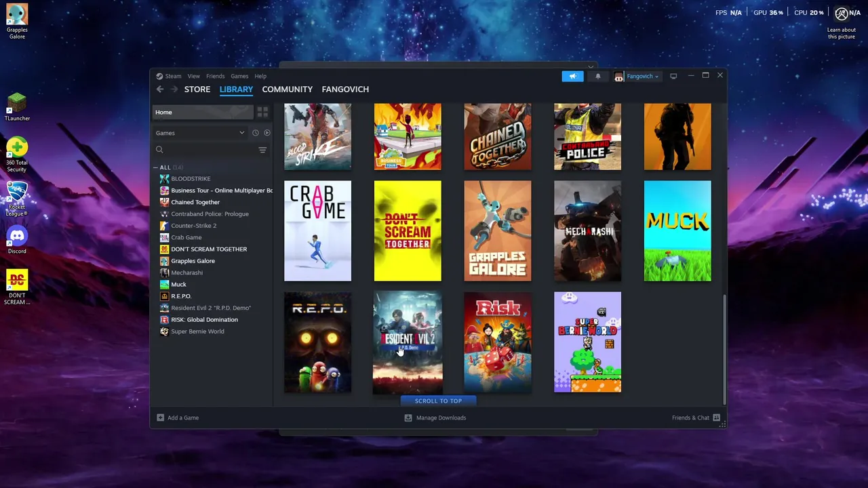This screenshot has width=868, height=488.
Task: Open the Games menu
Action: (x=239, y=76)
